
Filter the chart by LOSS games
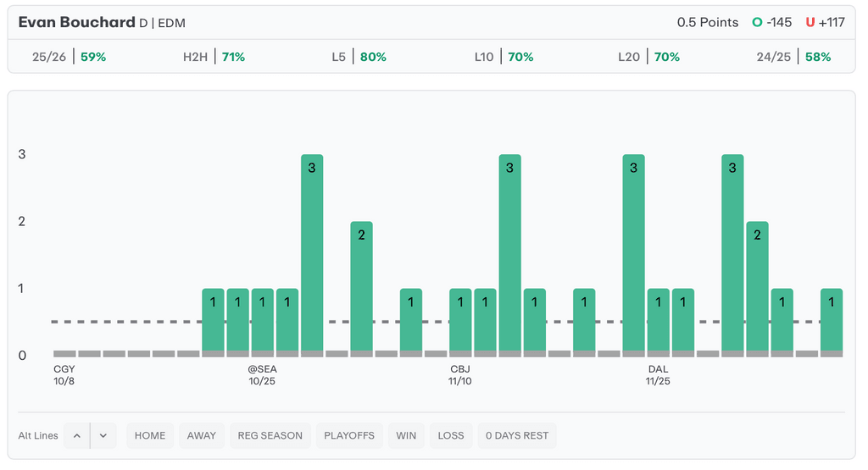(451, 435)
